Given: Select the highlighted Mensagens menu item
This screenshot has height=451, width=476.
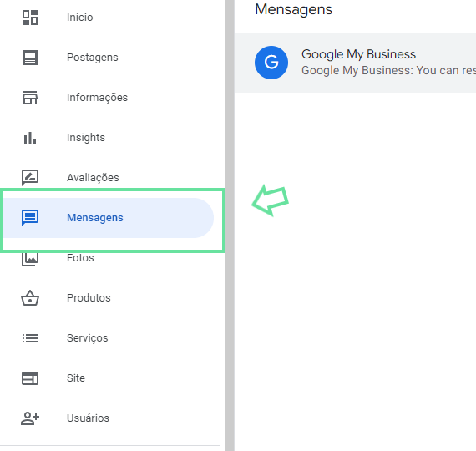Looking at the screenshot, I should point(108,218).
